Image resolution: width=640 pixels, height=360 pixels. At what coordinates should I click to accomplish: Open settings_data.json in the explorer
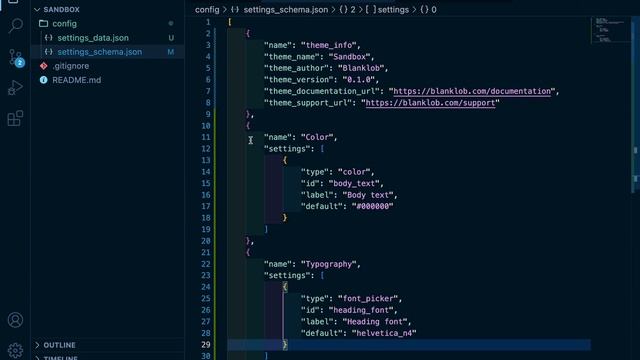(93, 38)
